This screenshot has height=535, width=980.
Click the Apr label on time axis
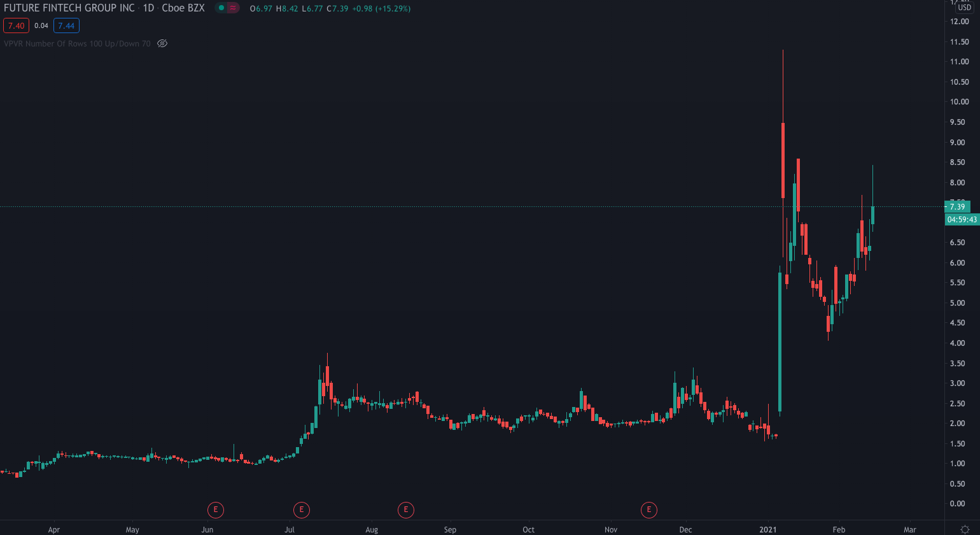coord(54,530)
